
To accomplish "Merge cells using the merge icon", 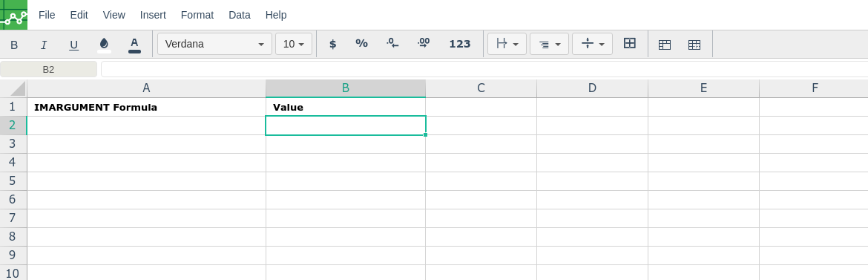I will 629,44.
